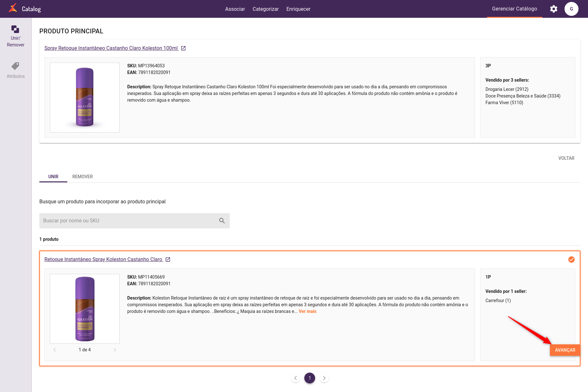Open the Associar menu
Viewport: 588px width, 392px height.
pyautogui.click(x=235, y=9)
